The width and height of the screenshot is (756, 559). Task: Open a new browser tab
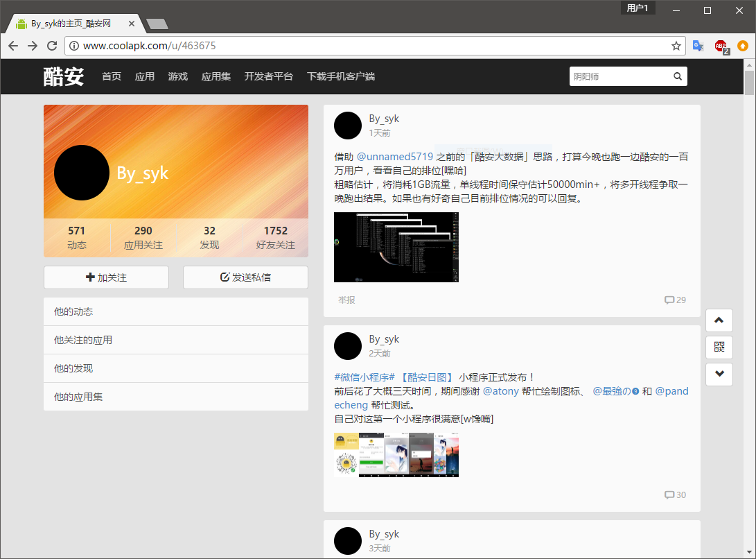click(157, 24)
